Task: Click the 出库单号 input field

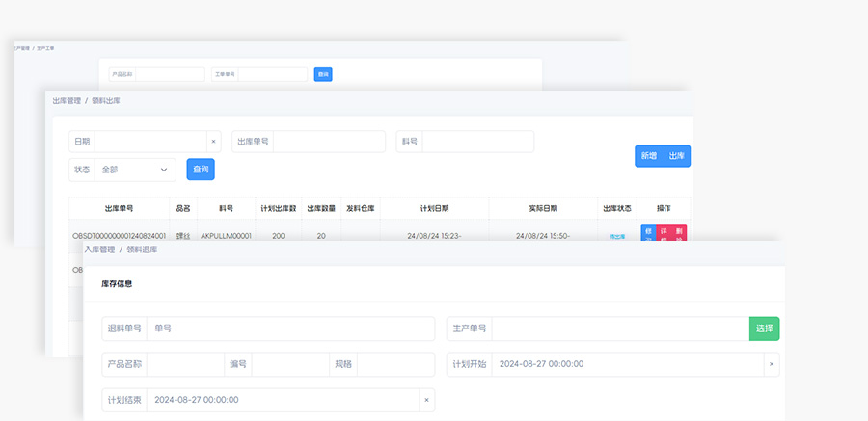Action: (x=328, y=142)
